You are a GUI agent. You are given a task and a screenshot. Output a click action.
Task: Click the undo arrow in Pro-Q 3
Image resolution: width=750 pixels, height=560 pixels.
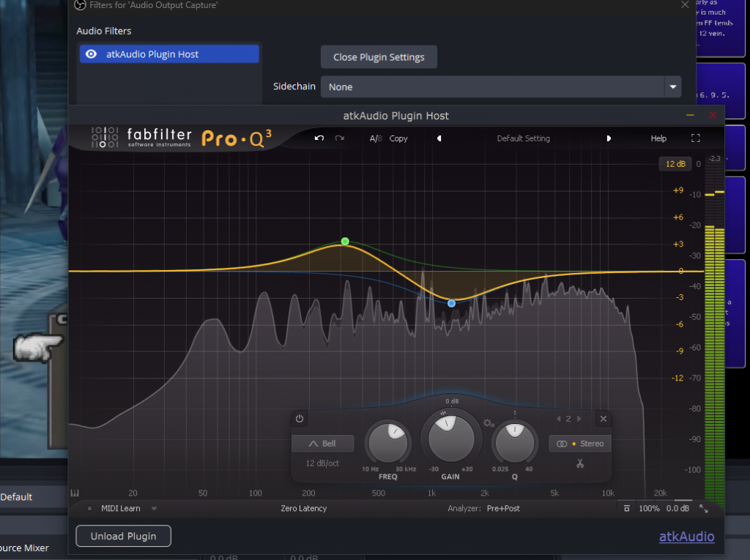319,138
